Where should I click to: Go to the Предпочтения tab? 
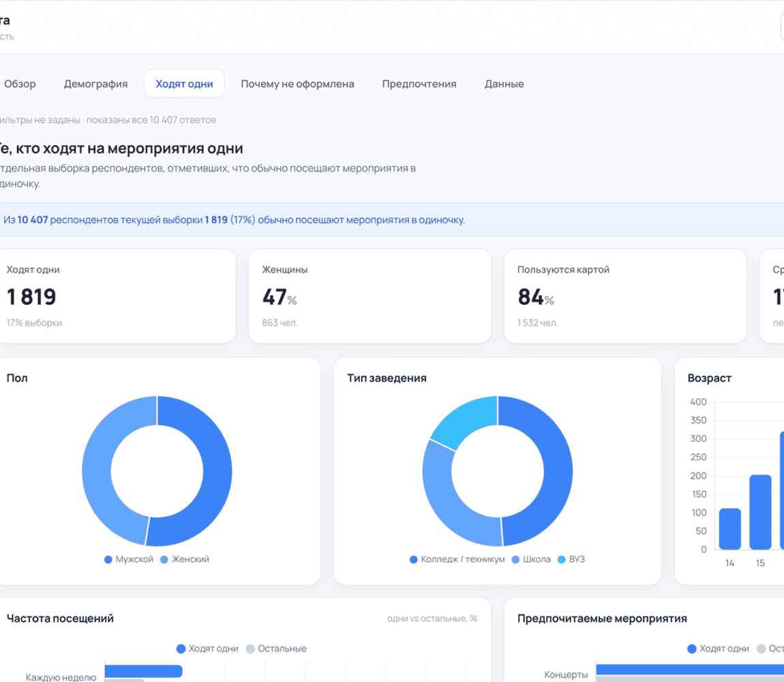[x=419, y=84]
